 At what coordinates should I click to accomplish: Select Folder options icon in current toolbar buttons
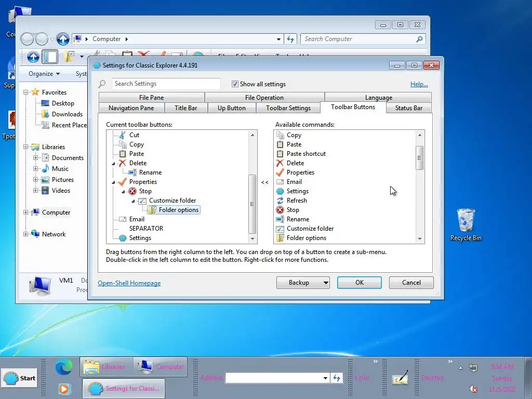152,210
